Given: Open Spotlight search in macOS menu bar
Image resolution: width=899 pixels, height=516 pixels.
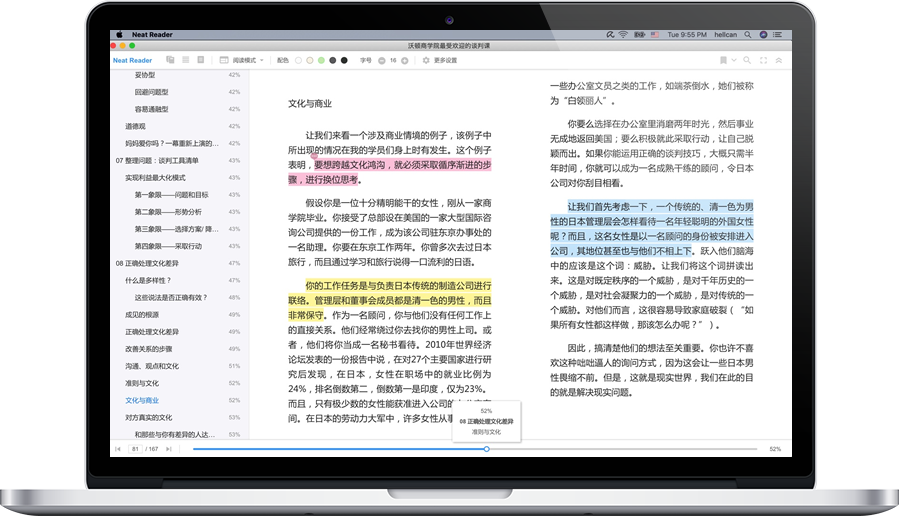Looking at the screenshot, I should tap(749, 34).
